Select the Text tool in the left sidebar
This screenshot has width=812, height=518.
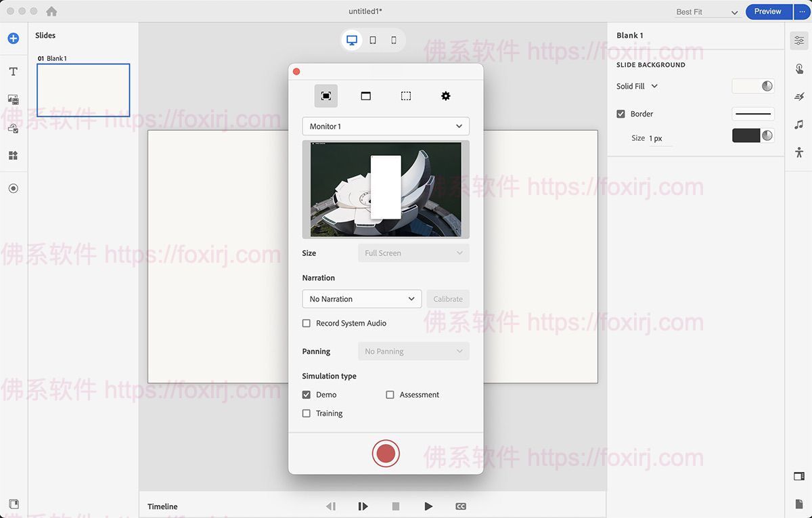coord(13,70)
